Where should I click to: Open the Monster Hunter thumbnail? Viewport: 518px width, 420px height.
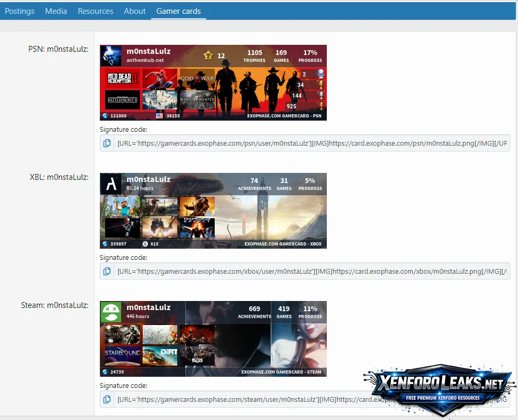197,100
